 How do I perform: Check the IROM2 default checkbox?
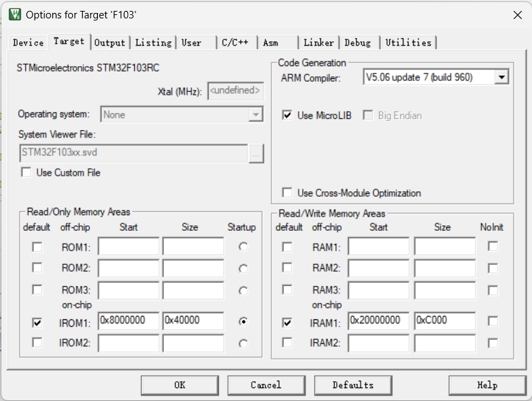point(37,342)
